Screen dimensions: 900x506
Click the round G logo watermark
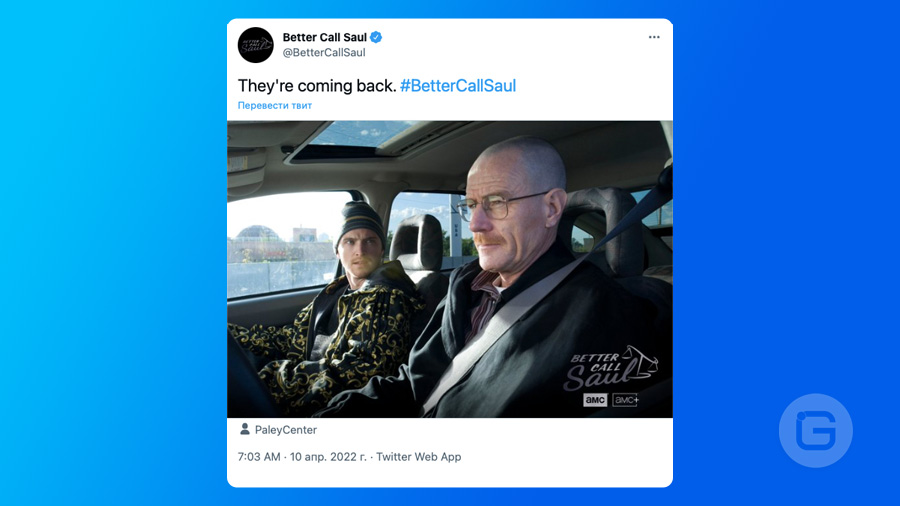[816, 430]
